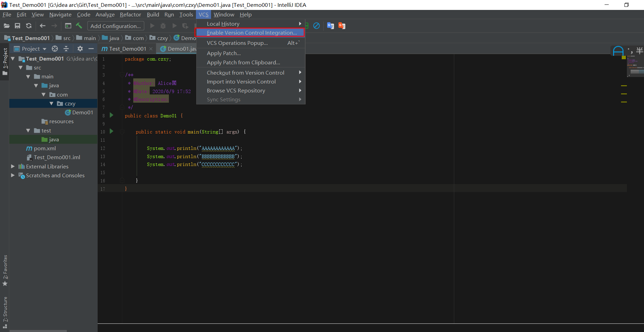The height and width of the screenshot is (332, 644).
Task: Click the run gutter arrow beside main method
Action: coord(111,131)
